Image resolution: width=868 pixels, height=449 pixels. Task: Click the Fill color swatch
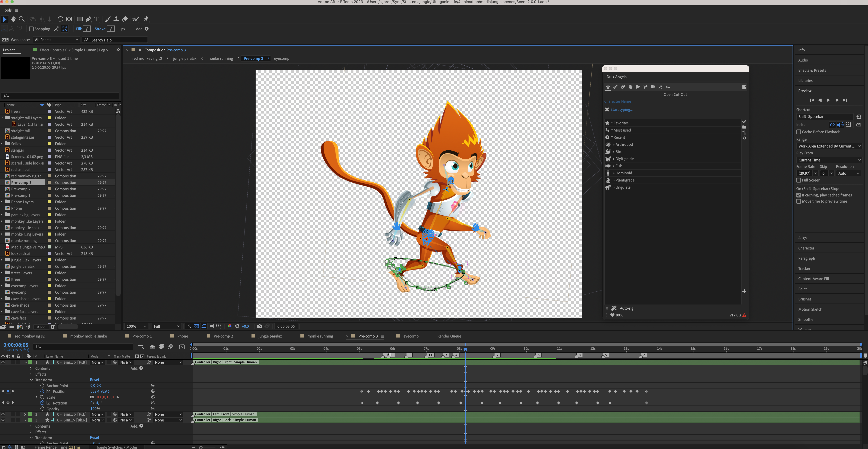coord(87,29)
